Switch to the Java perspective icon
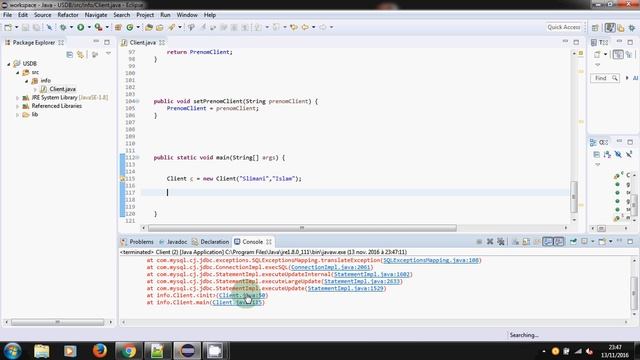Viewport: 640px width, 360px height. 610,28
